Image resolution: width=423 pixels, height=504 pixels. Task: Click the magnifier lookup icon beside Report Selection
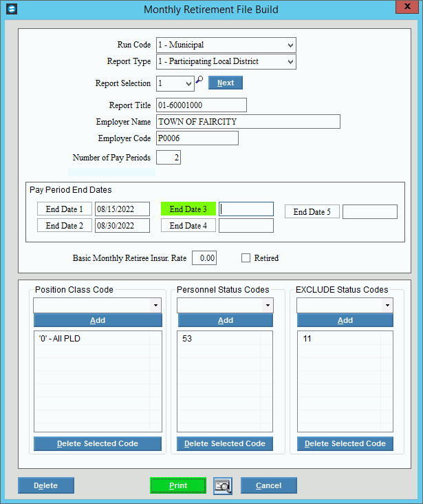(x=199, y=81)
